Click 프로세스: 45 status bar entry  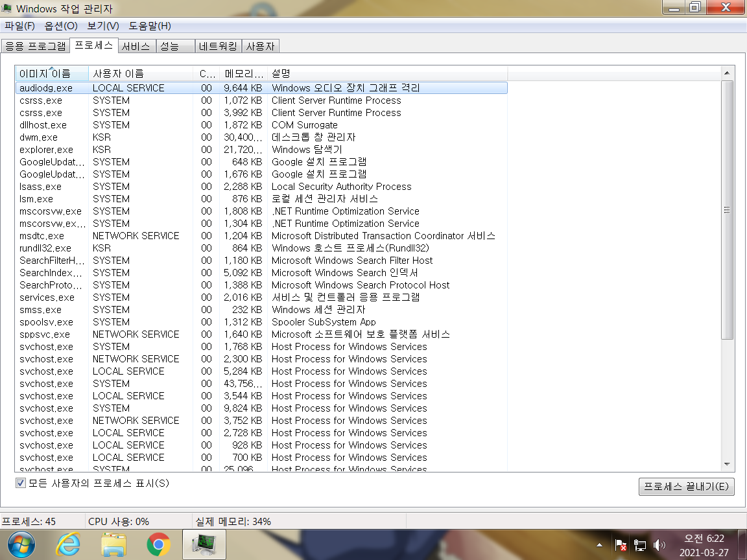29,522
